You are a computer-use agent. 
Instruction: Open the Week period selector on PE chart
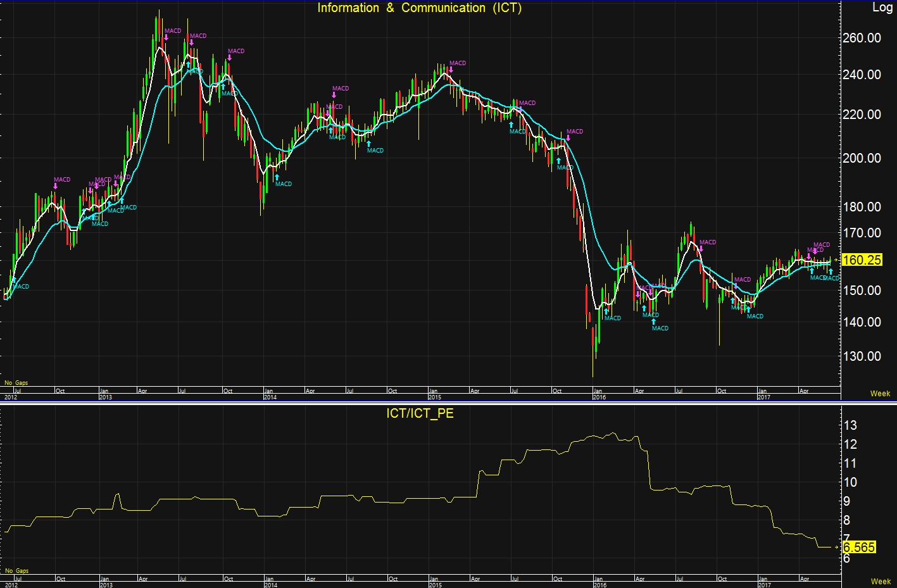point(880,581)
